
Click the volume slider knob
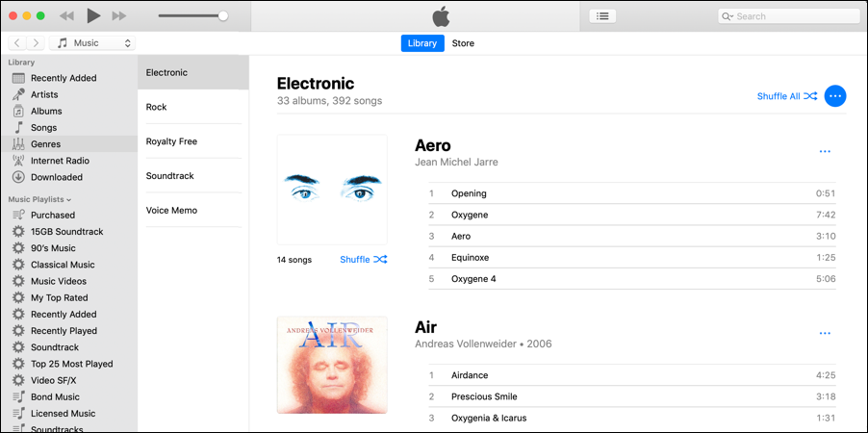point(223,16)
